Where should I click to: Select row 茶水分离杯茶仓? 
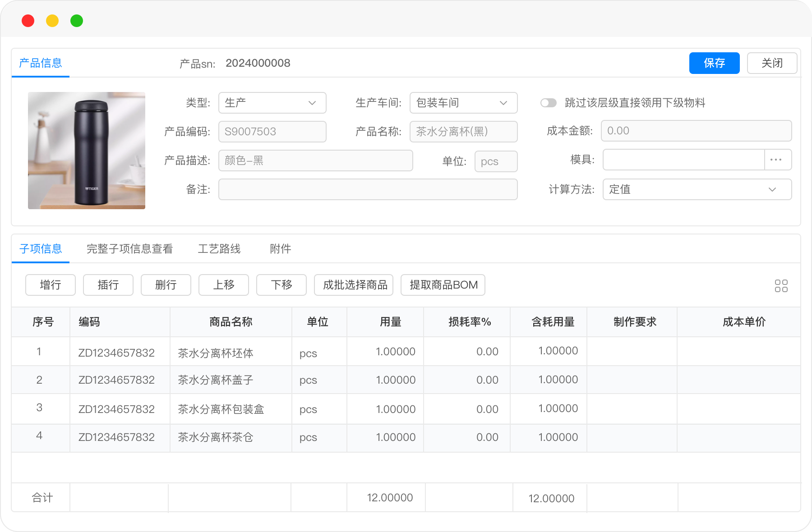click(x=406, y=438)
